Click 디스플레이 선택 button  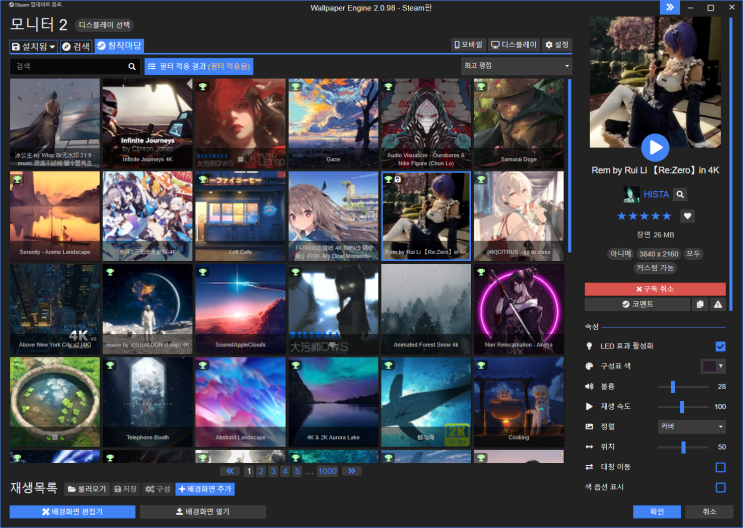(104, 25)
